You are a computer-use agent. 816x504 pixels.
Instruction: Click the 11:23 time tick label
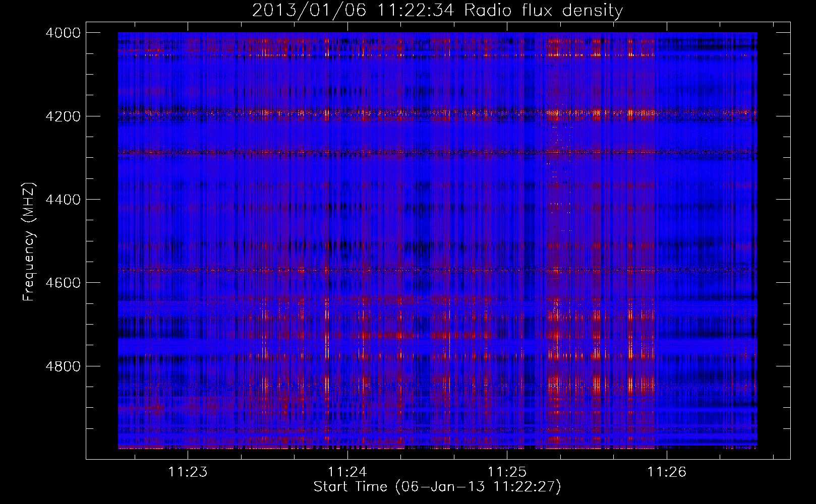click(x=188, y=472)
